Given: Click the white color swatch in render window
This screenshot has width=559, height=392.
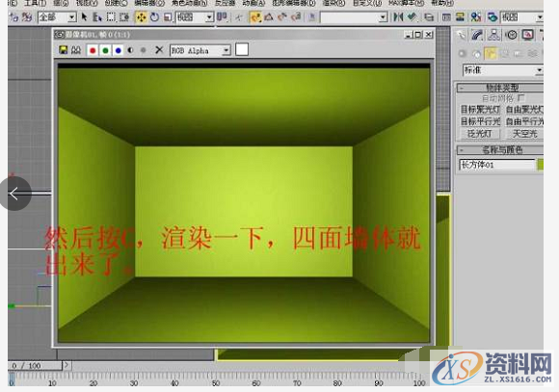Looking at the screenshot, I should (x=242, y=49).
